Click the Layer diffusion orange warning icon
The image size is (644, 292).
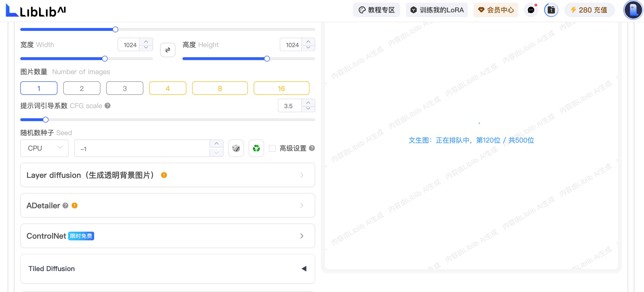coord(164,175)
